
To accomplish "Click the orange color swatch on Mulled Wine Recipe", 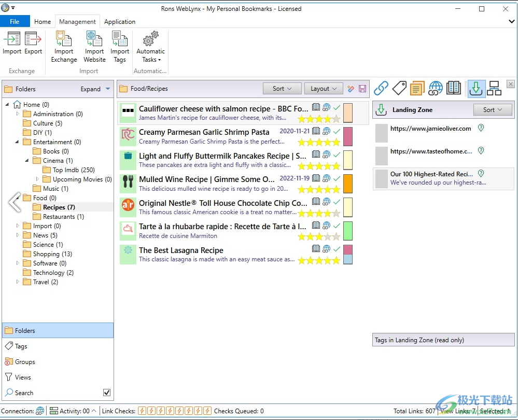I will (x=348, y=184).
